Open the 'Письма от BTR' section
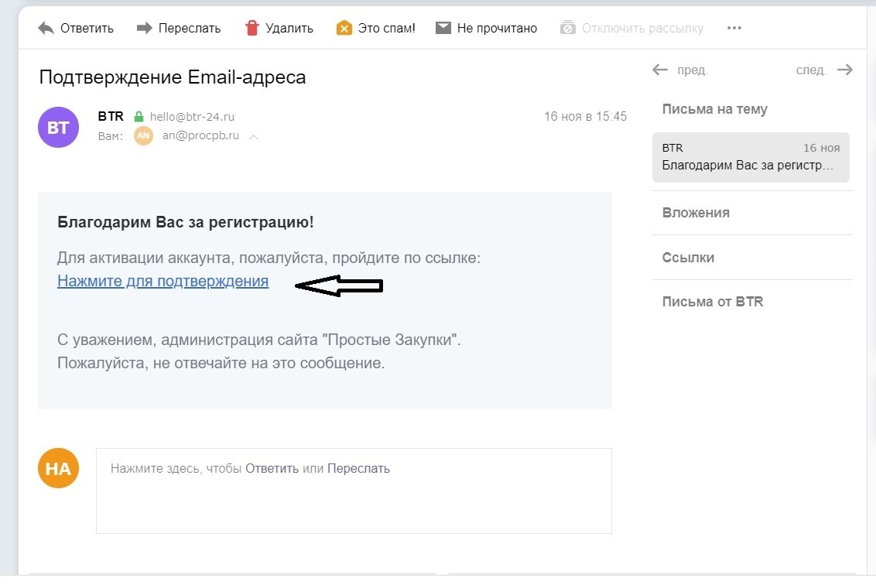The height and width of the screenshot is (588, 876). [713, 302]
